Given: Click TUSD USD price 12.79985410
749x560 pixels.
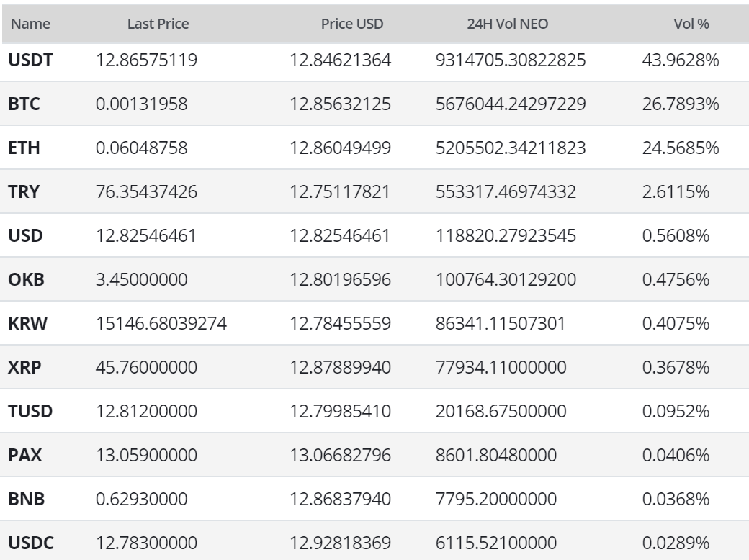Looking at the screenshot, I should click(x=341, y=412).
